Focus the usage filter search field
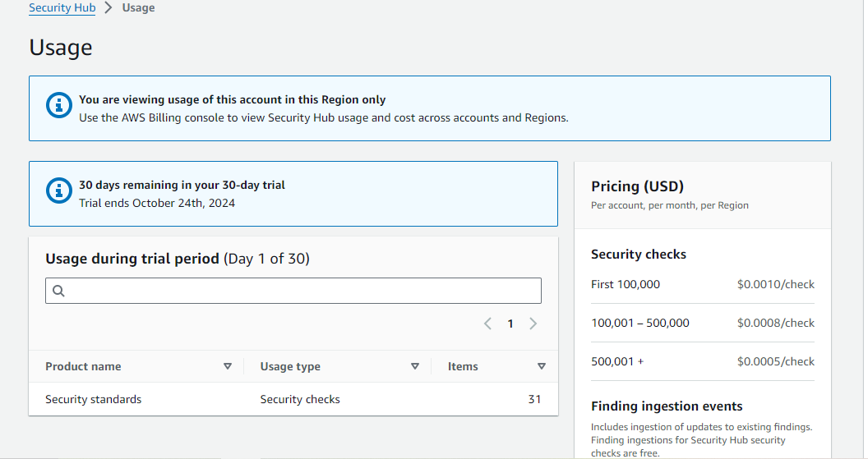This screenshot has height=459, width=868. 293,291
